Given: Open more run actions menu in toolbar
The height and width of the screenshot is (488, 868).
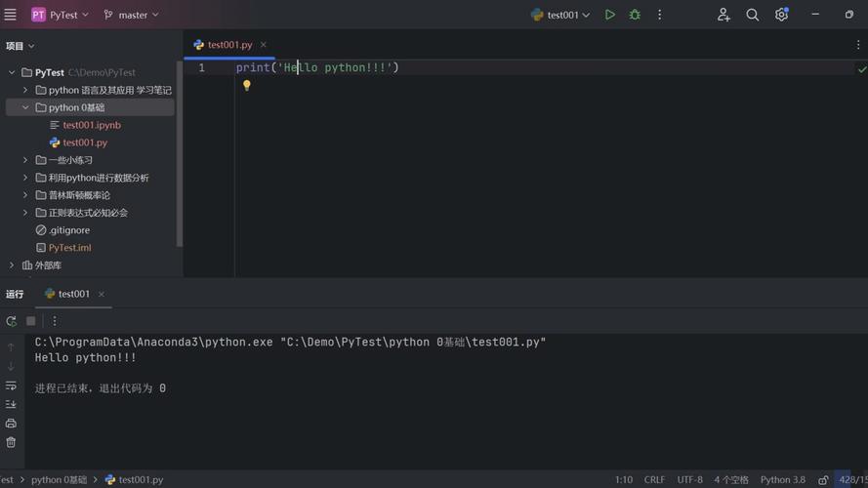Looking at the screenshot, I should coord(659,15).
